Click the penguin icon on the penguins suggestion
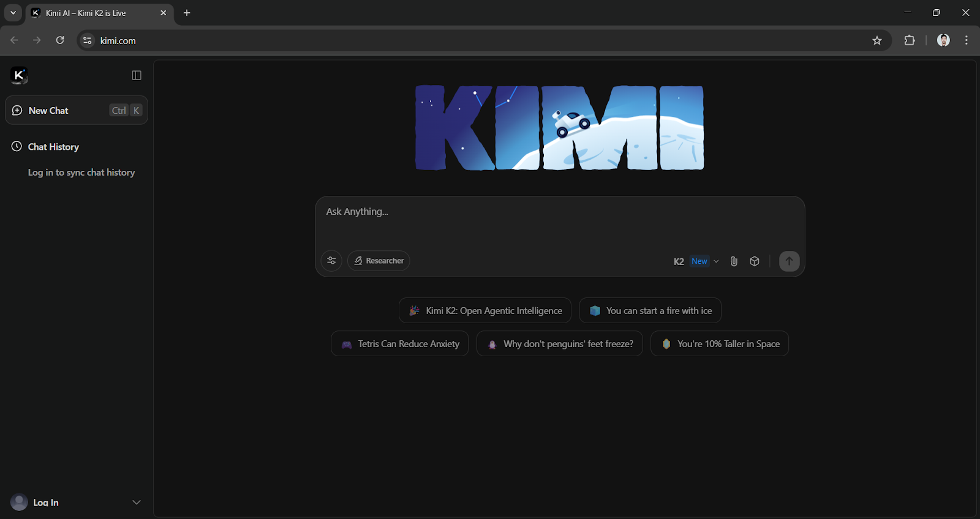The height and width of the screenshot is (519, 980). coord(492,345)
